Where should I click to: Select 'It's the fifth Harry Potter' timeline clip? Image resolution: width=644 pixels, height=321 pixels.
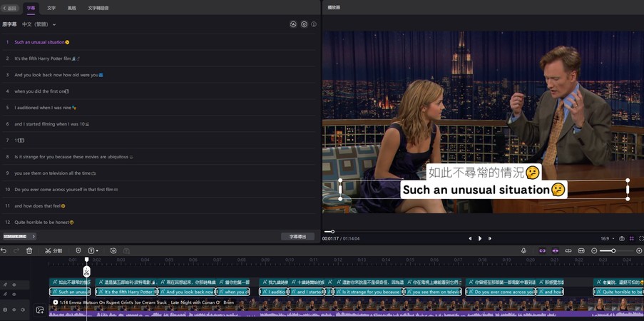[x=126, y=292]
